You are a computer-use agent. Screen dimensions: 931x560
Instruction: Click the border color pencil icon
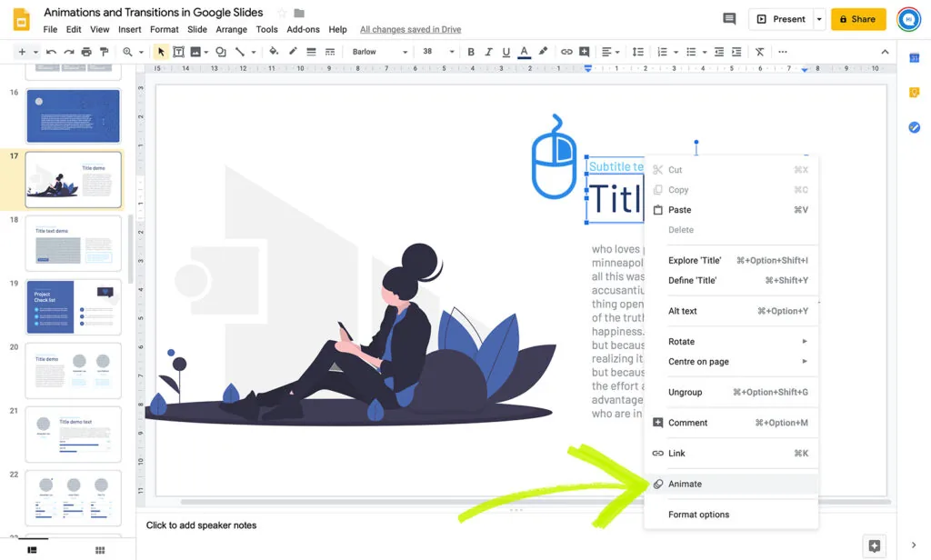[x=293, y=52]
